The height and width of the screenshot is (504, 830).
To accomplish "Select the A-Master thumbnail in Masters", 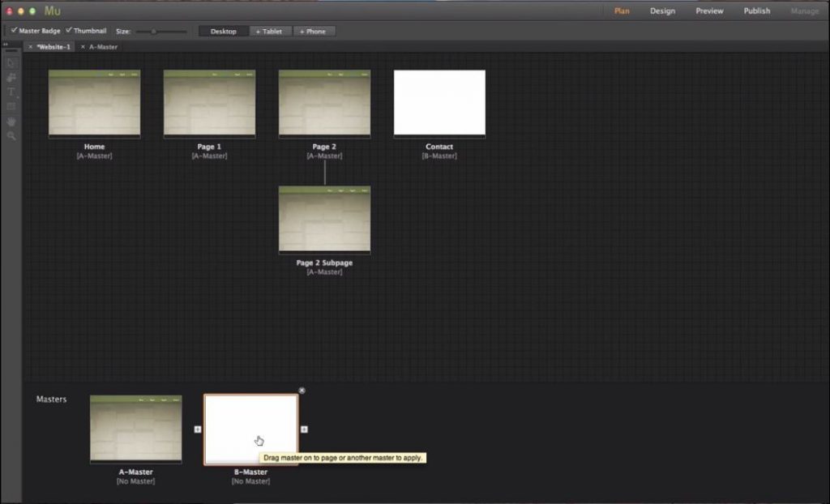I will 136,429.
